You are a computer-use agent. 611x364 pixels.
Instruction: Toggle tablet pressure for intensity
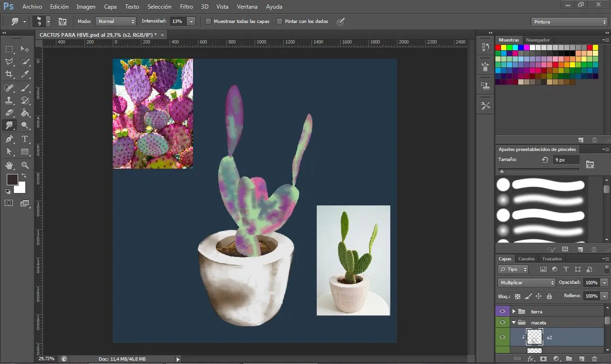tap(341, 21)
